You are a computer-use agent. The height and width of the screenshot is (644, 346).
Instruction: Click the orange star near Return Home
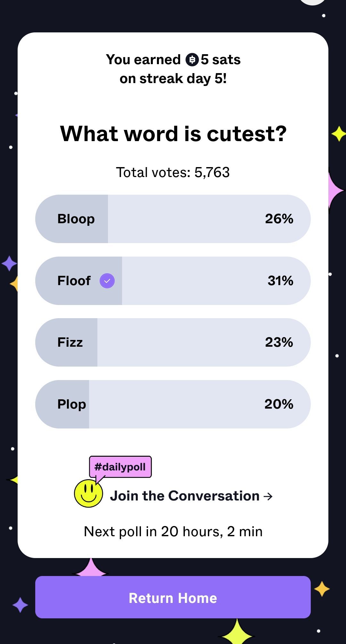322,589
